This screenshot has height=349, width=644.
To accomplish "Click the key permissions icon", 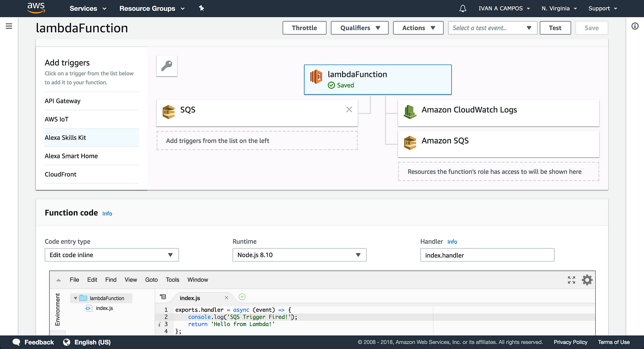I will 167,66.
